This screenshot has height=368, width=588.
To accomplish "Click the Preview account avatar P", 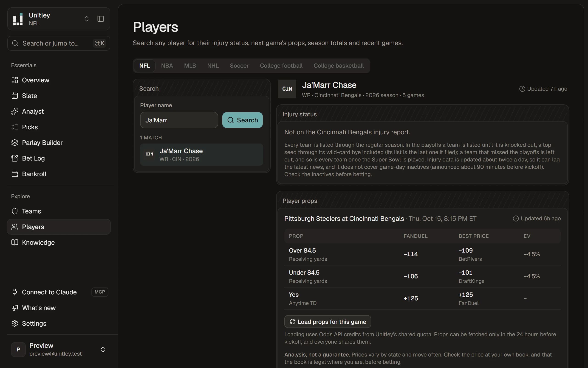I will tap(18, 350).
